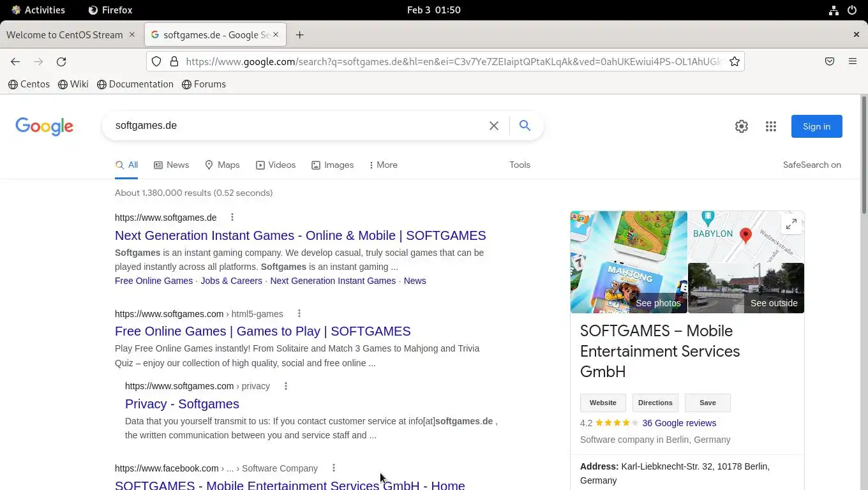Close the softgames.de Google Search tab
Viewport: 868px width, 490px height.
click(x=276, y=34)
